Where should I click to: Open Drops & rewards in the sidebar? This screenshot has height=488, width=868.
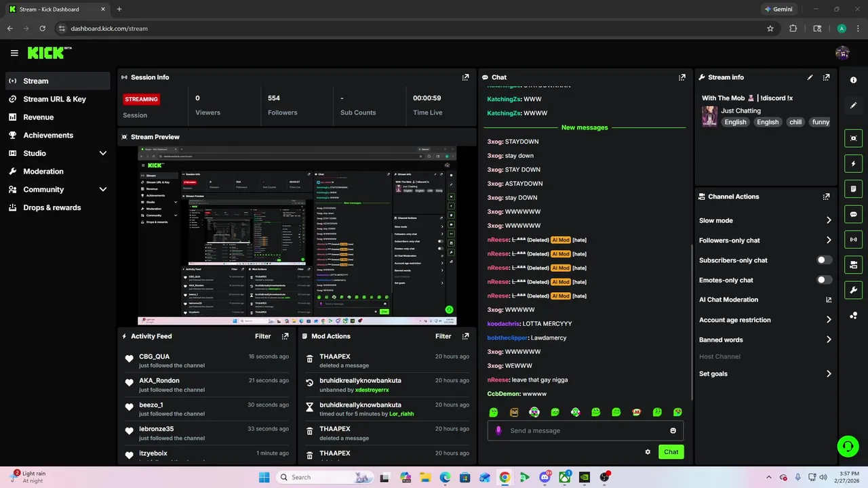tap(58, 207)
